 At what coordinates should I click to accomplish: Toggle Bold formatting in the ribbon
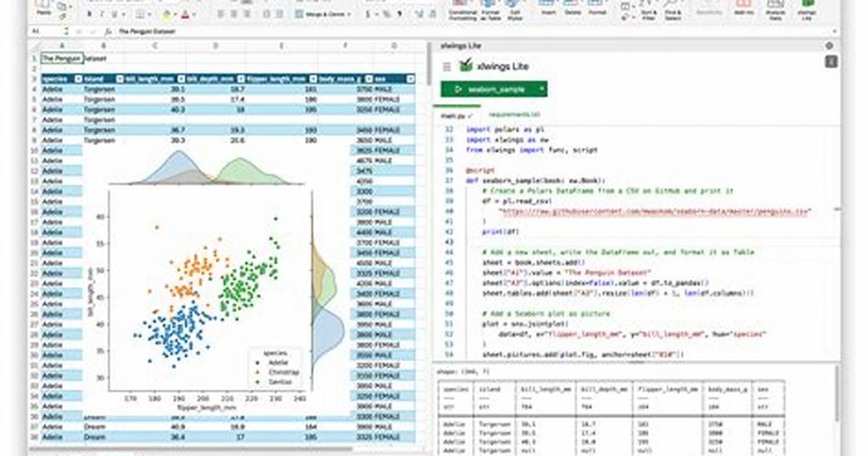point(90,15)
